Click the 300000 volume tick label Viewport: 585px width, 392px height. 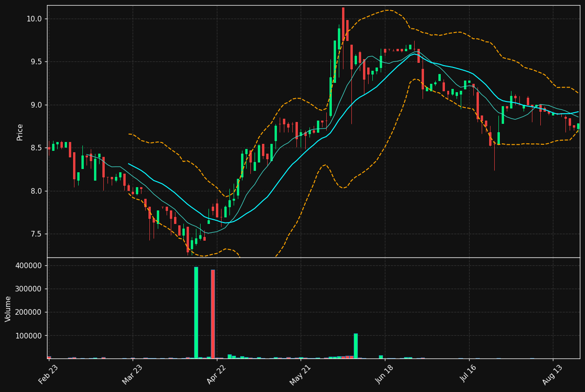[x=29, y=289]
